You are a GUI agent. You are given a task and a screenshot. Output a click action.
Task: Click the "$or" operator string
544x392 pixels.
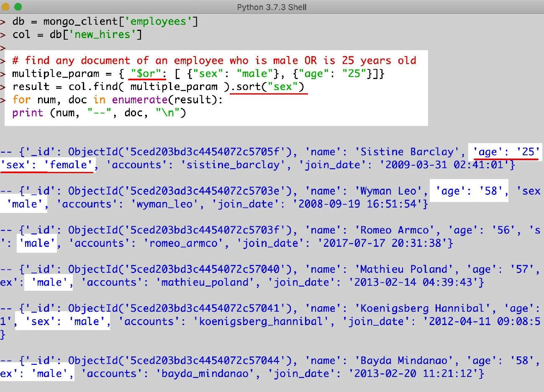(146, 74)
